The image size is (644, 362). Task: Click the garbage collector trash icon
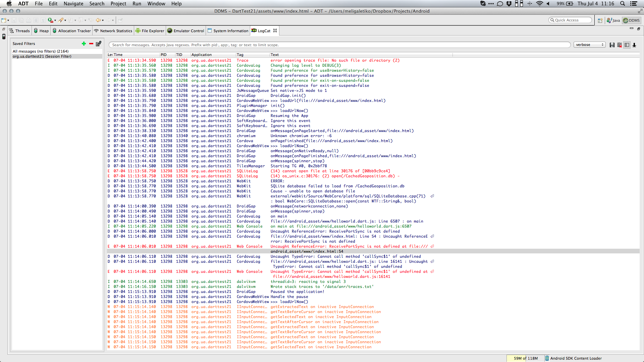pos(547,358)
